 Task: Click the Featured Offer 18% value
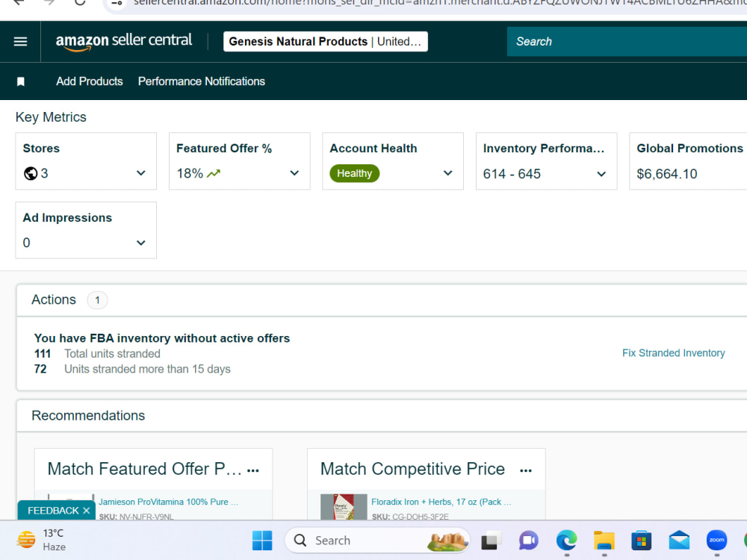point(190,173)
